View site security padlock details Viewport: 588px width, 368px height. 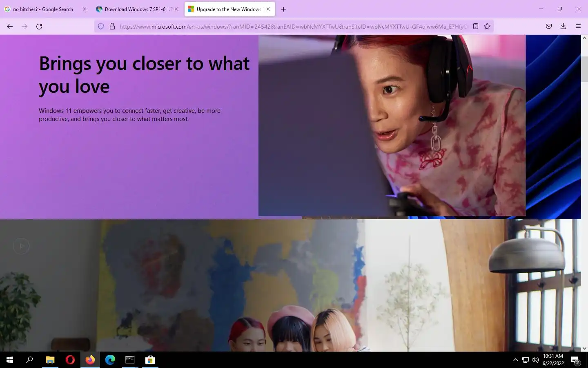pyautogui.click(x=112, y=26)
